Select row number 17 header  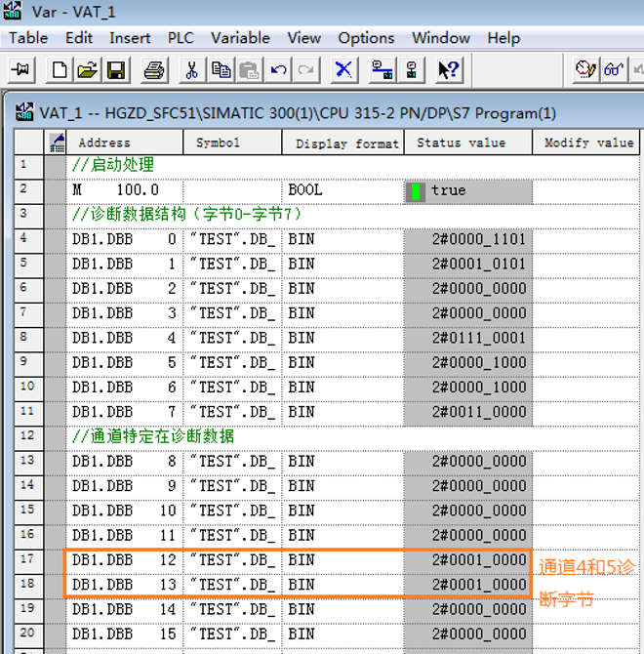(x=28, y=561)
